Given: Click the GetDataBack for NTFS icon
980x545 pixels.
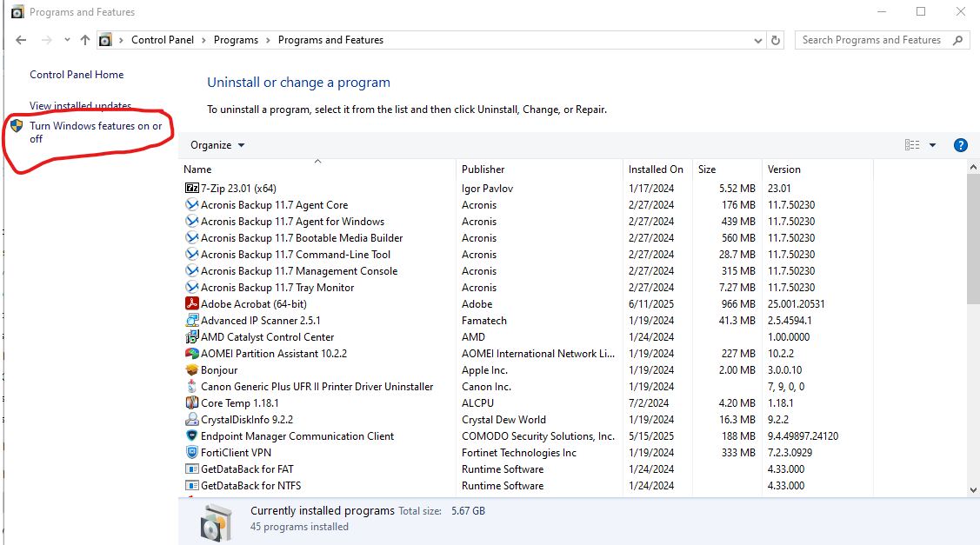Looking at the screenshot, I should click(x=192, y=486).
